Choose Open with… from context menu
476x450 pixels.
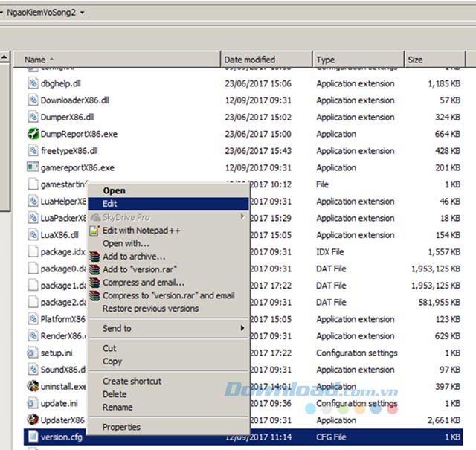tap(126, 243)
